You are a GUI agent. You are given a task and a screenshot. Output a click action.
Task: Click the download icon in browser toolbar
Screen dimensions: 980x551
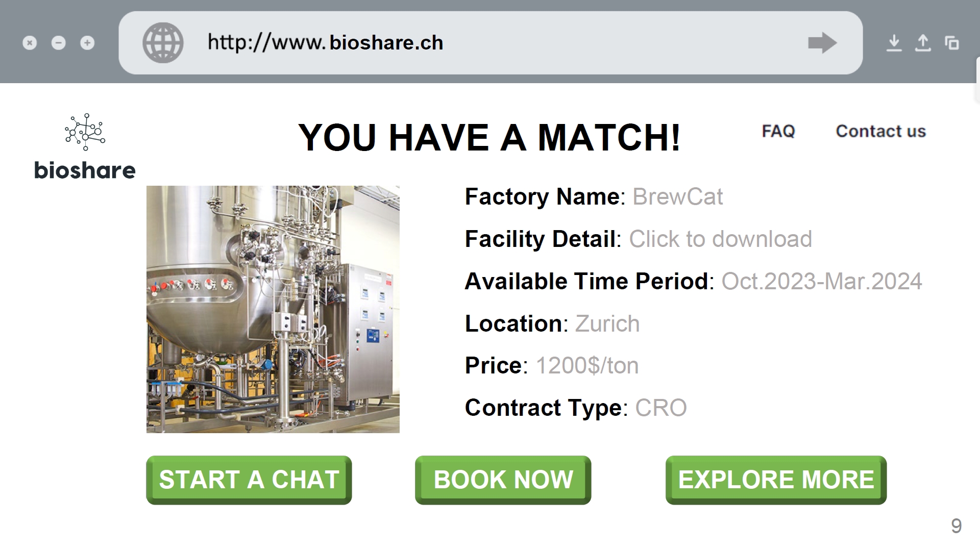pyautogui.click(x=894, y=43)
